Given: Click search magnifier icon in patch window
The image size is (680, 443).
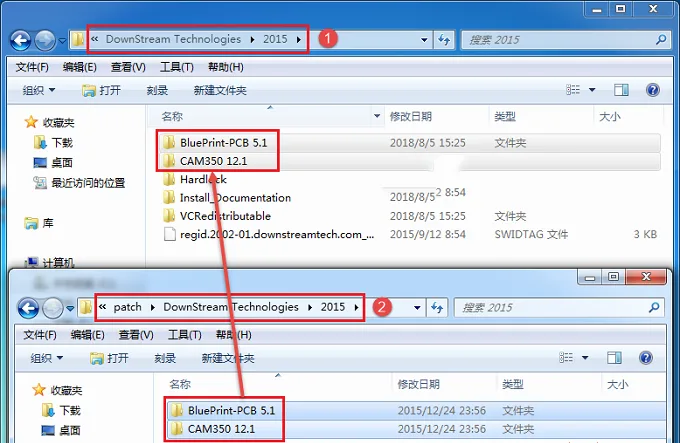Looking at the screenshot, I should 654,308.
